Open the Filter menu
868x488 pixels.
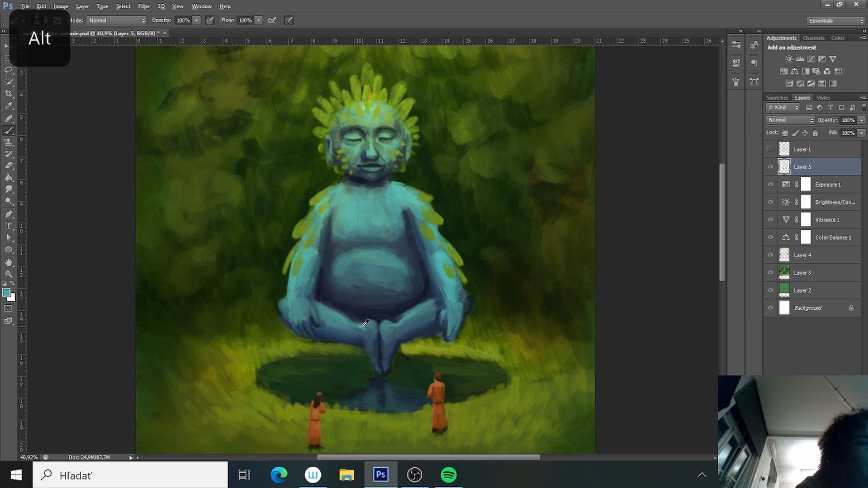click(144, 6)
